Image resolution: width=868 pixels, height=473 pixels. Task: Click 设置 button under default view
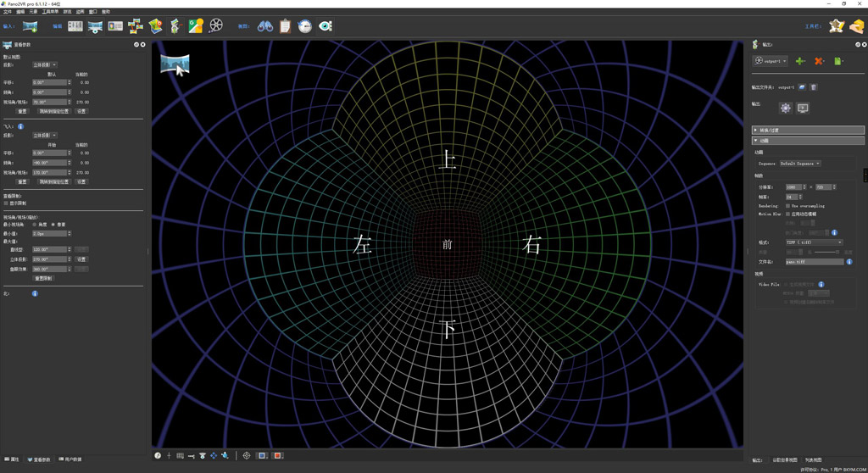click(x=81, y=111)
